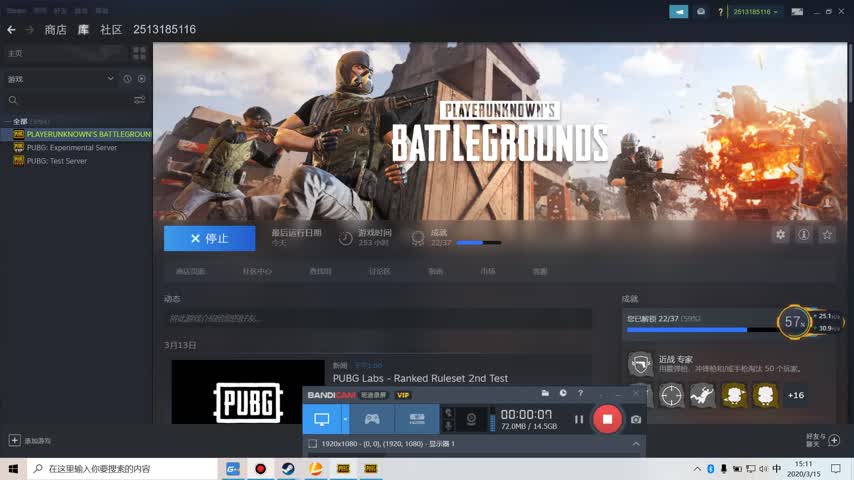The image size is (854, 480).
Task: Click 添加游戏 add game button
Action: [30, 440]
